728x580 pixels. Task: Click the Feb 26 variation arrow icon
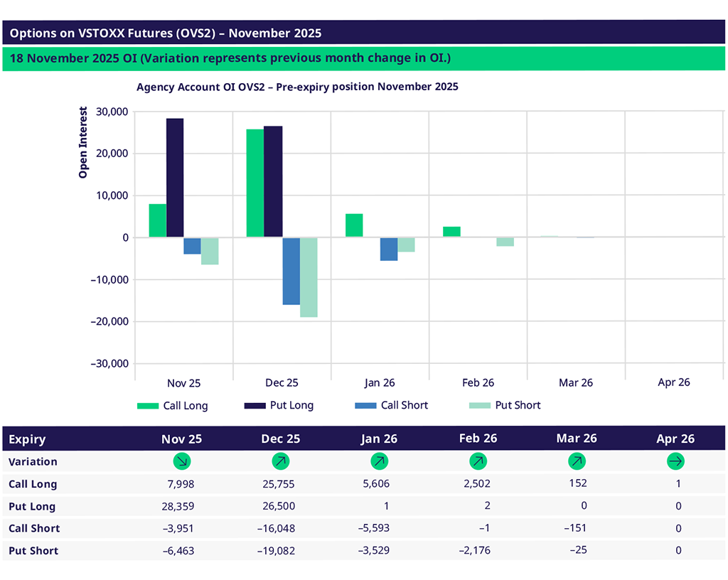[478, 462]
